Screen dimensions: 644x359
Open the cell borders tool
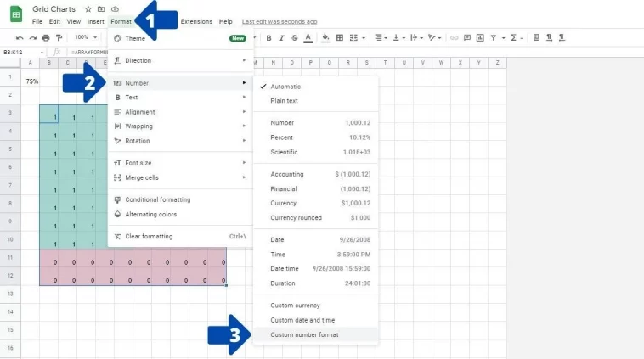[340, 37]
